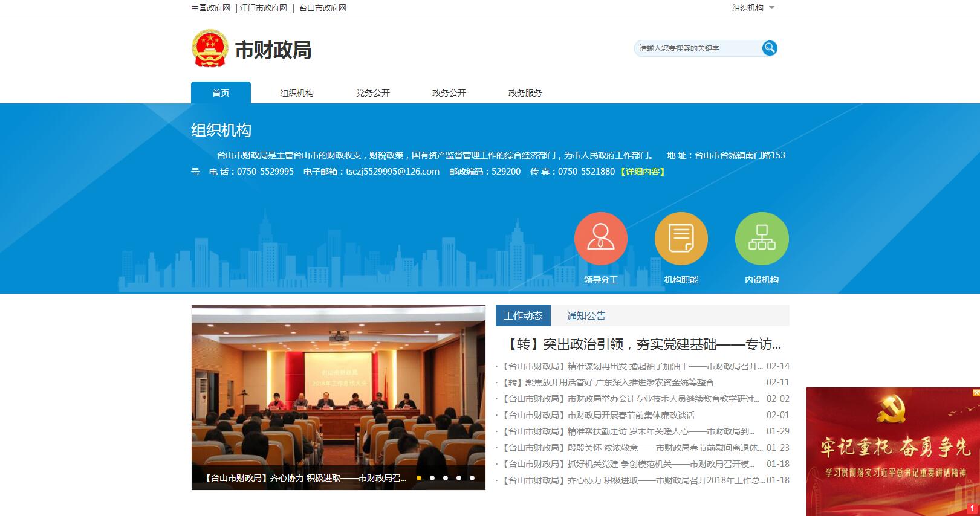
Task: Click the national emblem logo
Action: 210,48
